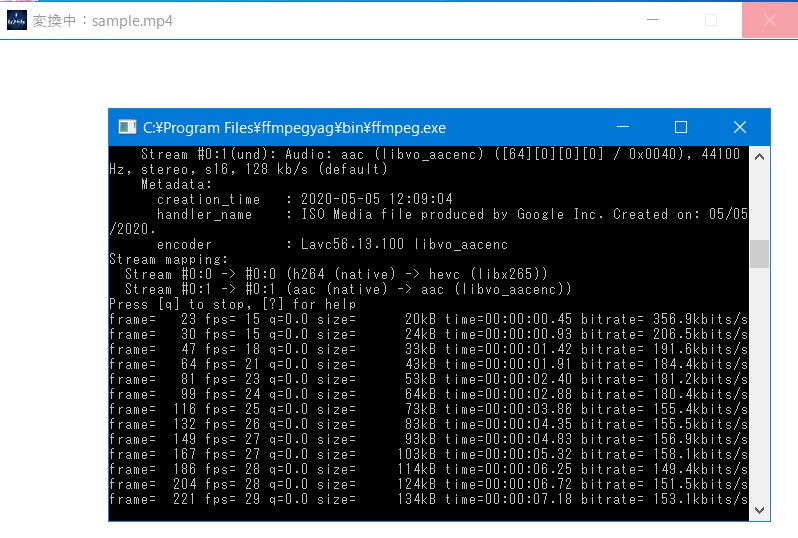Click the frame= 221 progress line
Image resolution: width=798 pixels, height=538 pixels.
click(x=428, y=499)
